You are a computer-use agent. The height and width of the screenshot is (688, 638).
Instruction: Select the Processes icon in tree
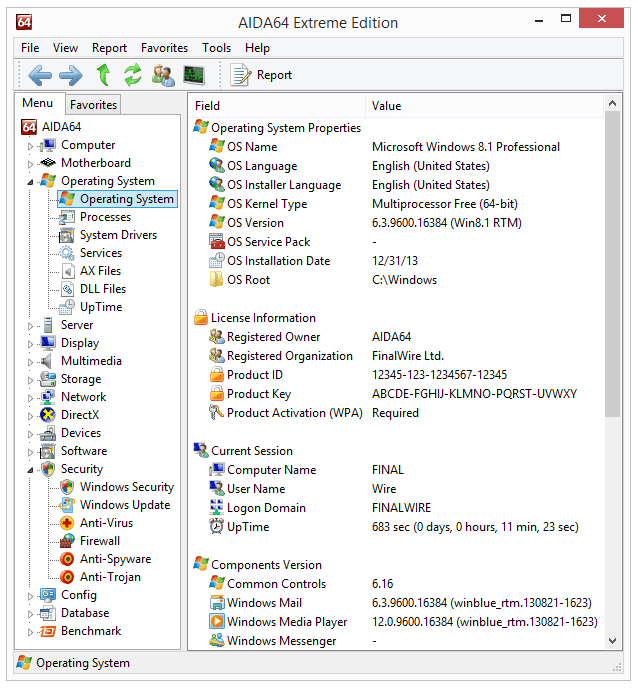(67, 217)
